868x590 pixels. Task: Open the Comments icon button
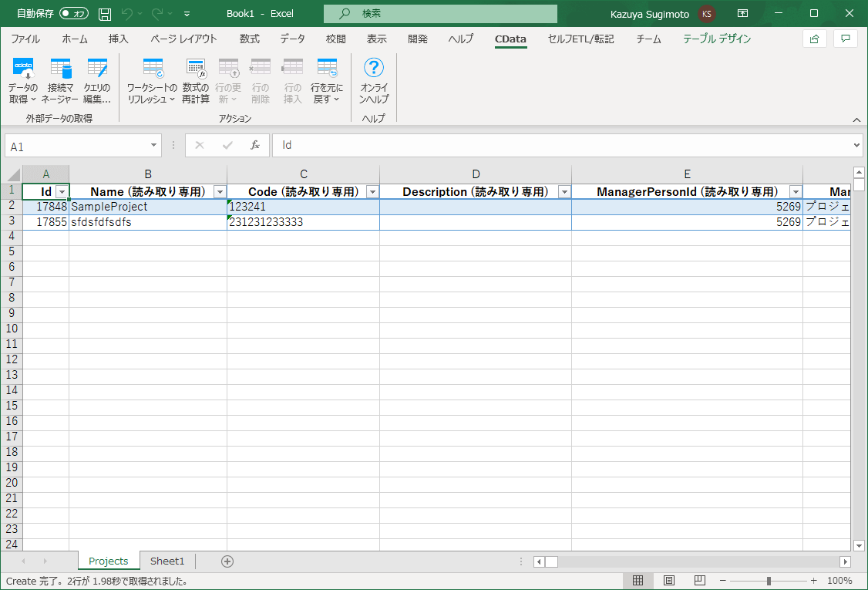(846, 39)
